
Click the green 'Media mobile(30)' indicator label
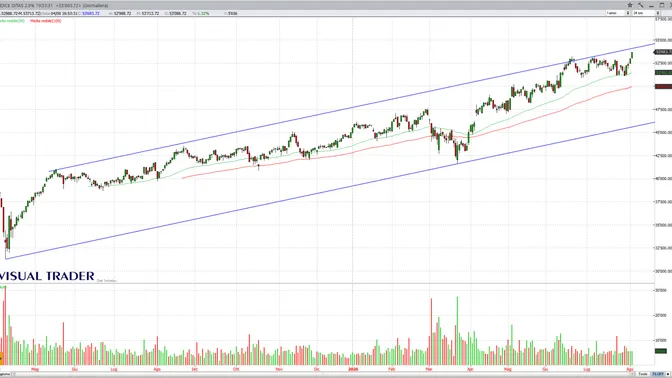point(12,21)
